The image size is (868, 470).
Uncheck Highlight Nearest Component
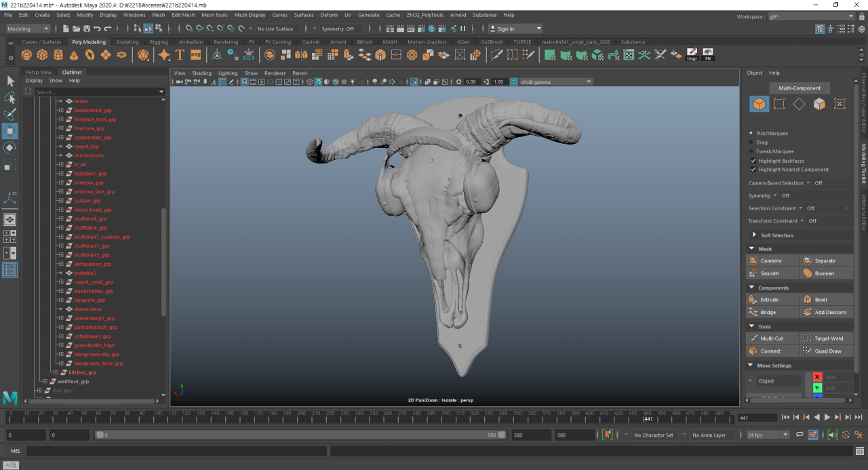coord(753,170)
